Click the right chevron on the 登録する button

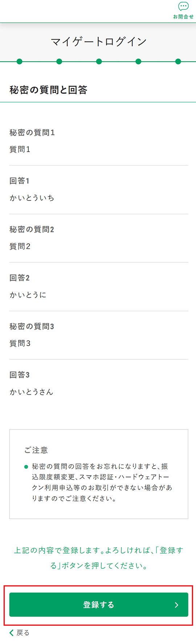[x=176, y=605]
